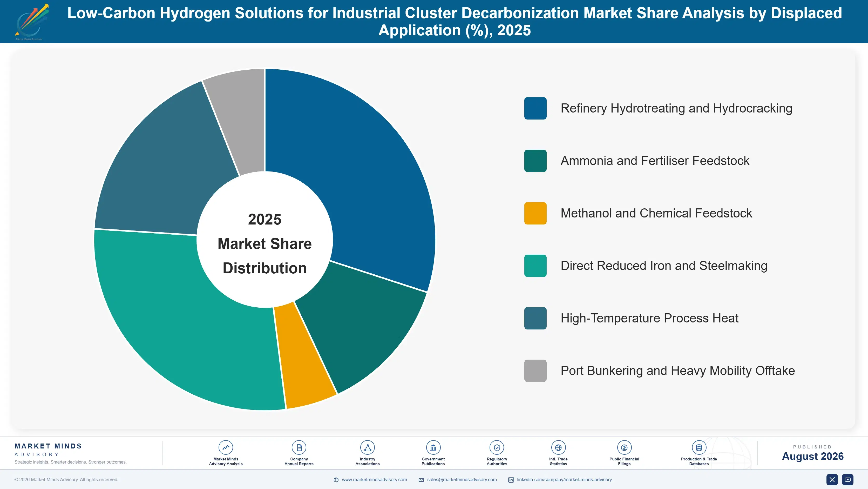Click the Market Minds Advisory Analysis icon
Viewport: 868px width, 489px height.
tap(226, 447)
